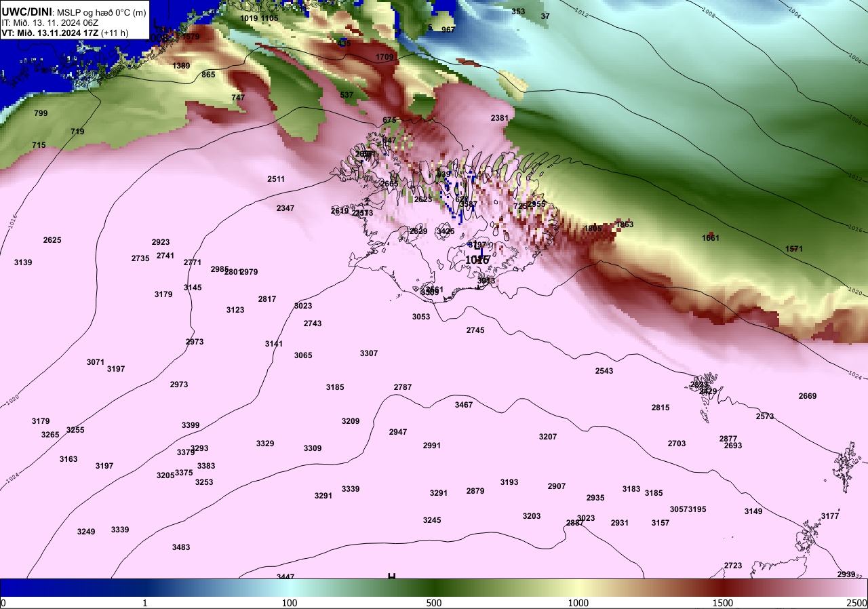The height and width of the screenshot is (609, 868).
Task: Click the freezing level value 2381
Action: click(x=500, y=118)
